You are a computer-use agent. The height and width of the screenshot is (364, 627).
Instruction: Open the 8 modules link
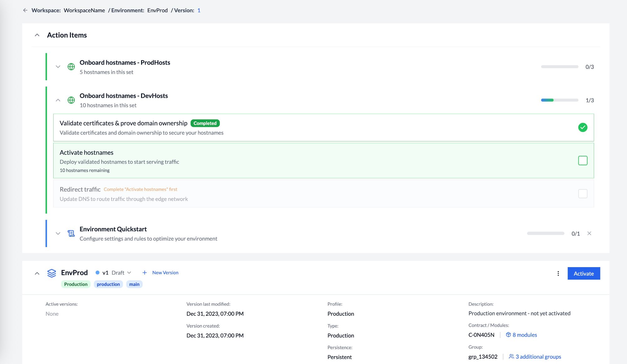click(524, 335)
